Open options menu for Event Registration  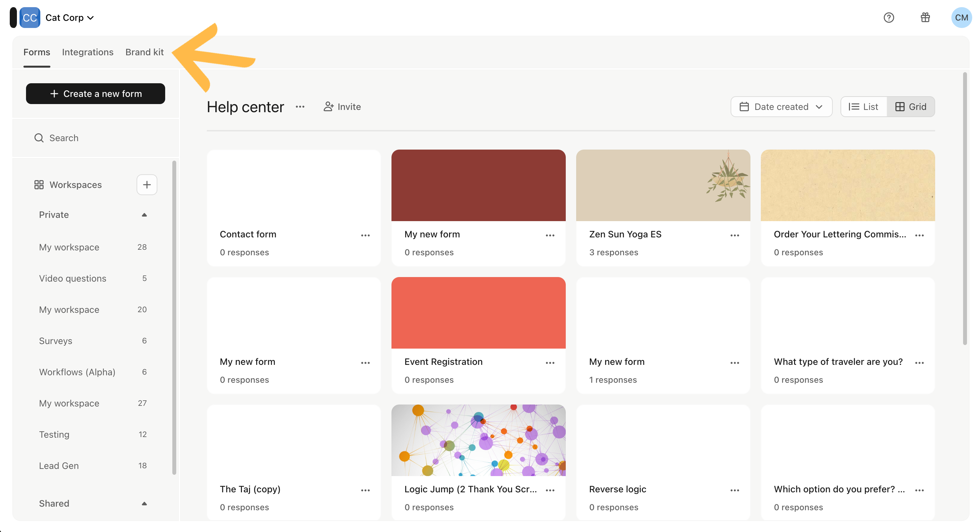tap(550, 363)
